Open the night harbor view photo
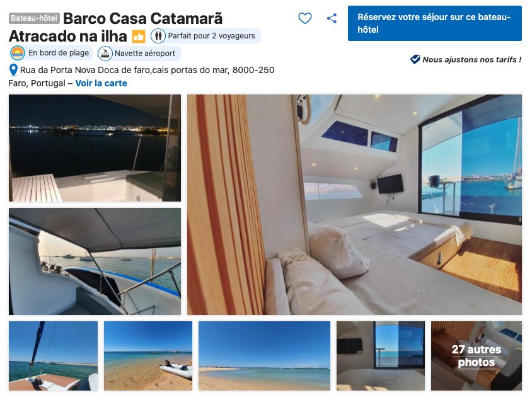The image size is (532, 400). coord(95,148)
